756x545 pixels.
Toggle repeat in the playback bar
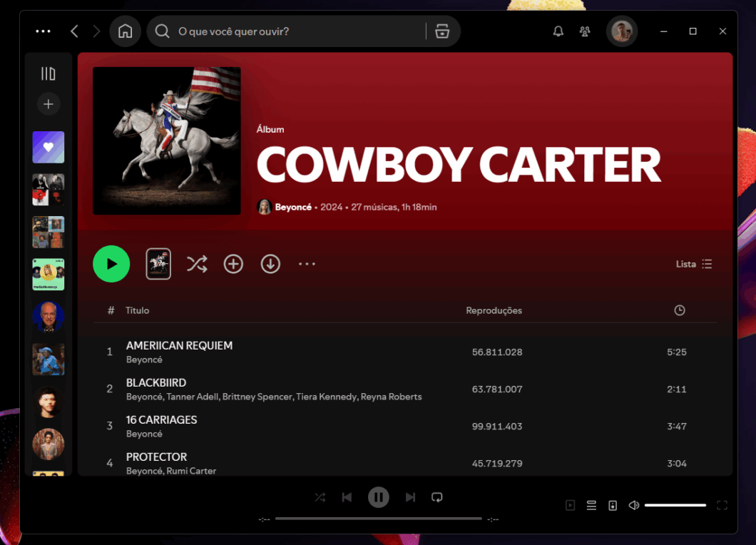coord(437,497)
